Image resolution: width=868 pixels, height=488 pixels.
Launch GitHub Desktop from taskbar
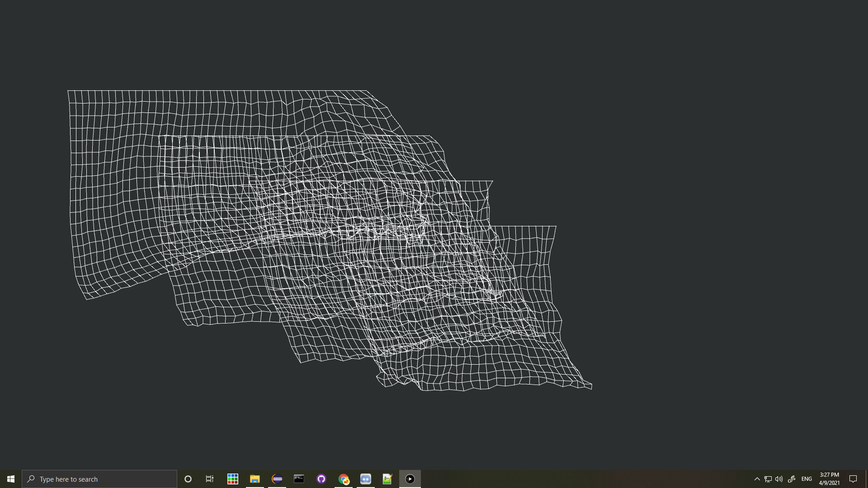point(321,479)
